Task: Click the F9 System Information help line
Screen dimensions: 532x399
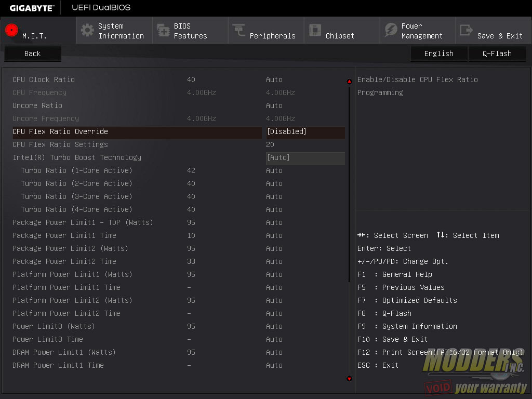Action: (x=407, y=326)
